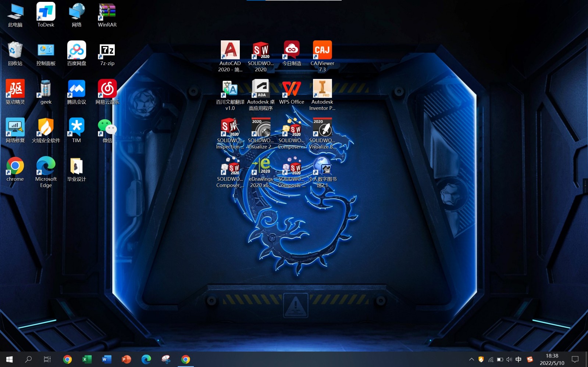Launch the eDrawings 2020 x64 shortcut
The image size is (588, 367).
click(x=261, y=172)
